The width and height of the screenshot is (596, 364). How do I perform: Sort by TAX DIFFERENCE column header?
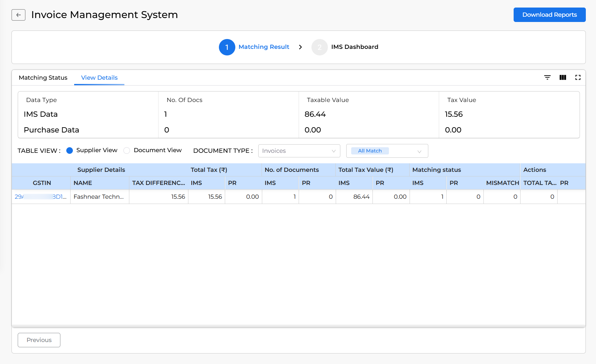pos(158,183)
